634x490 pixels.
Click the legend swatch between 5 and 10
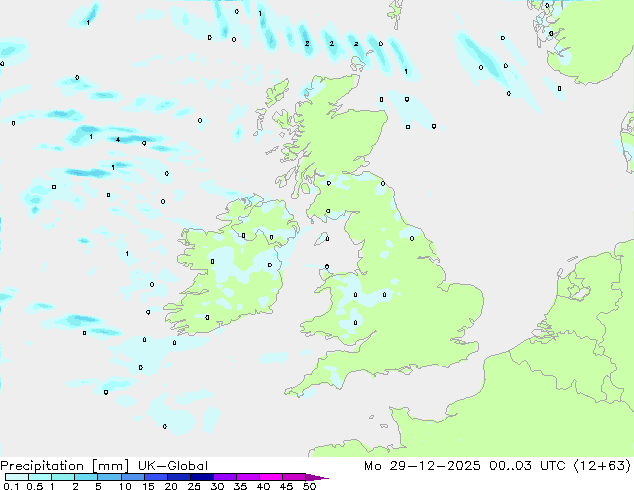109,477
